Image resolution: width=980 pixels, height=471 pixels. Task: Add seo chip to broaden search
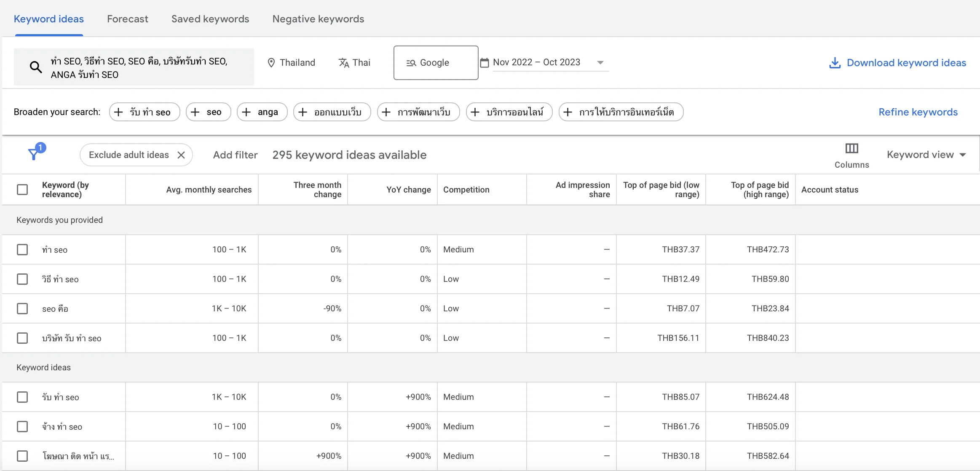click(209, 112)
